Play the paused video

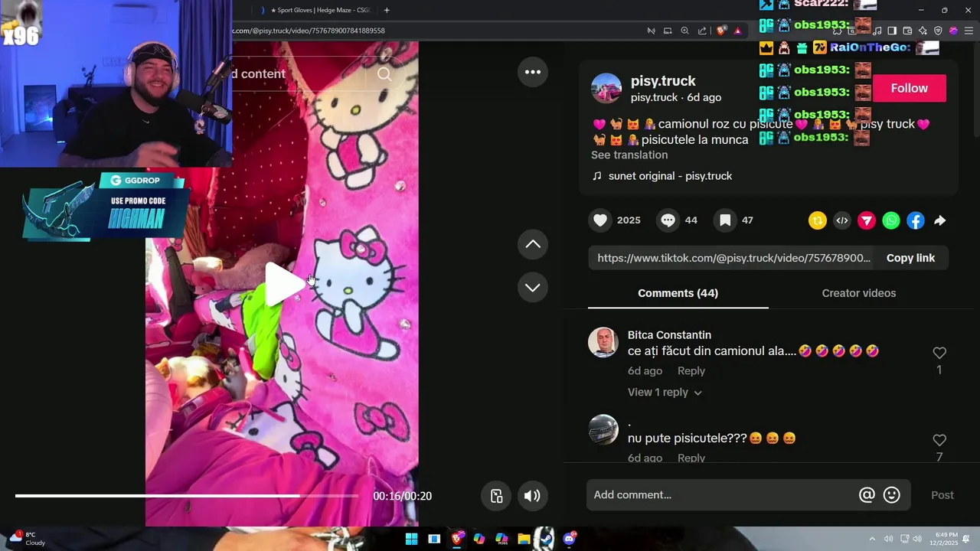tap(285, 284)
